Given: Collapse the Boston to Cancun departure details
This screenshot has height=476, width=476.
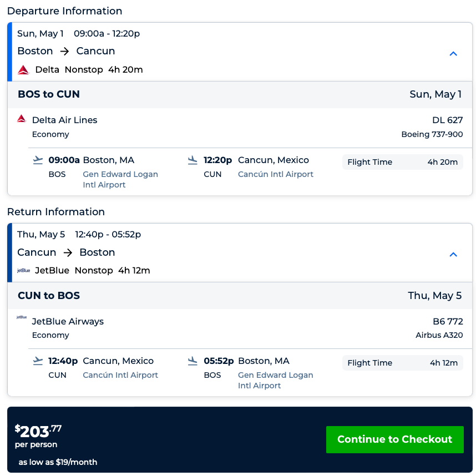Looking at the screenshot, I should click(453, 54).
